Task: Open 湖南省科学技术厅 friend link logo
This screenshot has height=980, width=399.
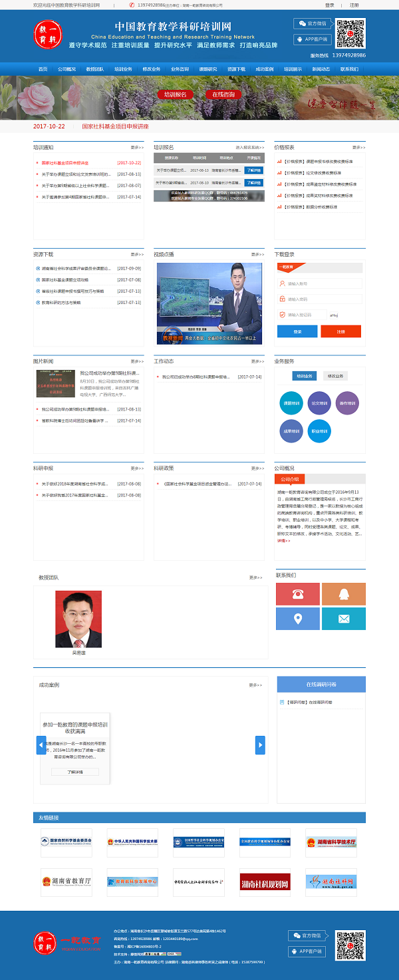Action: click(331, 842)
